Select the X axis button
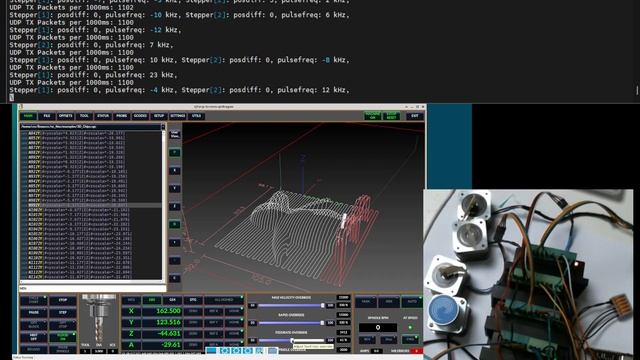The height and width of the screenshot is (360, 640). (x=131, y=311)
